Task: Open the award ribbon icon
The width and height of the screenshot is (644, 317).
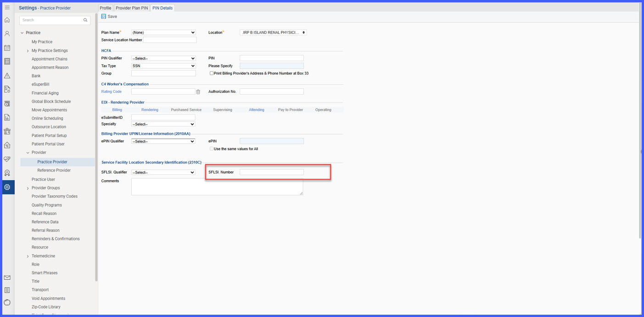Action: [x=7, y=173]
